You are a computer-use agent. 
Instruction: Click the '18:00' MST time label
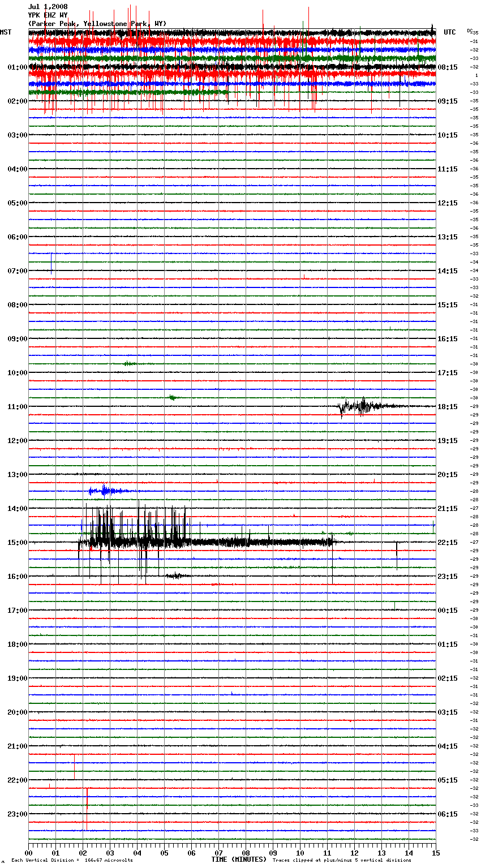point(17,644)
